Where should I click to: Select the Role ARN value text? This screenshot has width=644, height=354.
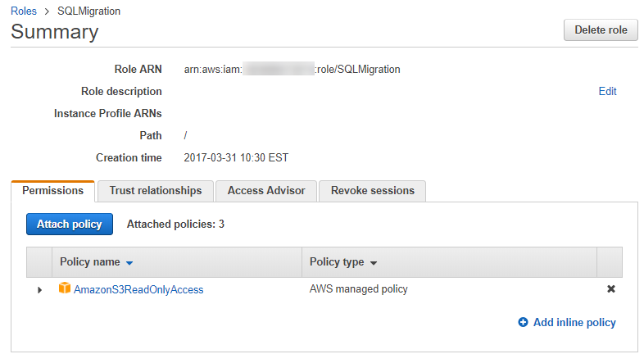292,69
